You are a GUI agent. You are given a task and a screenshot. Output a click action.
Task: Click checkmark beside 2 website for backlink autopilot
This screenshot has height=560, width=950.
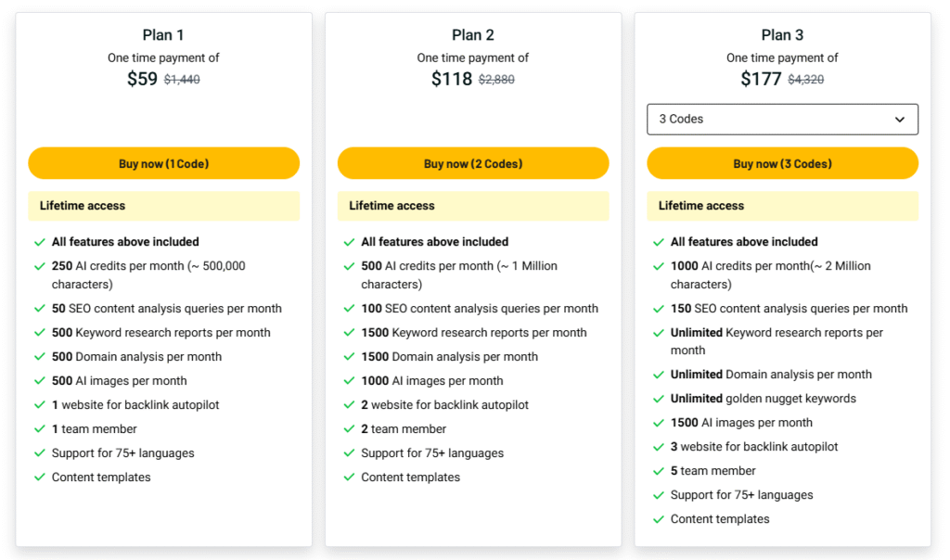(x=350, y=405)
